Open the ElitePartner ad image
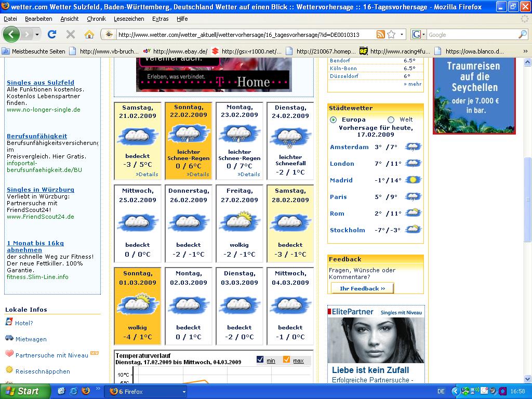The image size is (532, 399). tap(376, 340)
